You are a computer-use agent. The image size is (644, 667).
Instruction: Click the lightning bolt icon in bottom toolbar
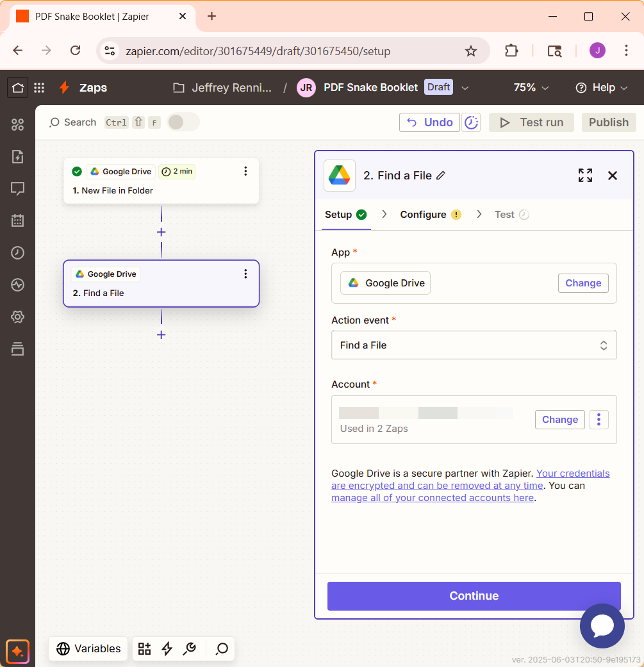tap(167, 648)
